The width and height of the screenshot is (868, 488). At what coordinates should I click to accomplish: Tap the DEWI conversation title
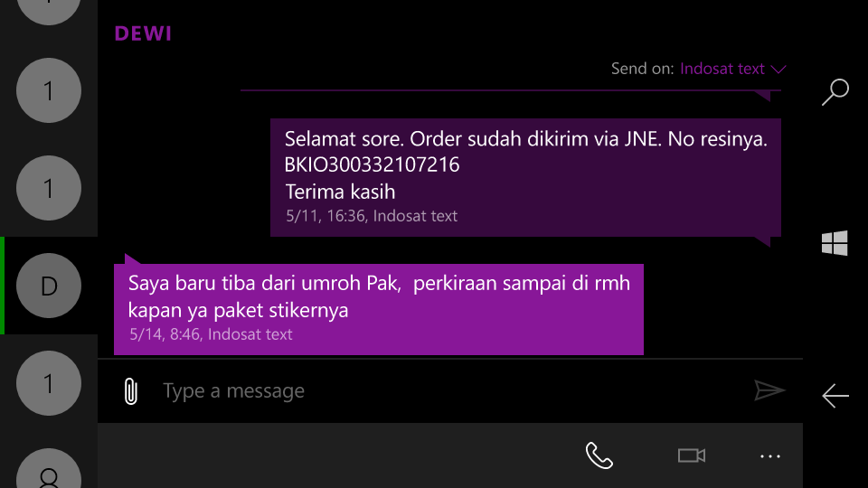(143, 33)
